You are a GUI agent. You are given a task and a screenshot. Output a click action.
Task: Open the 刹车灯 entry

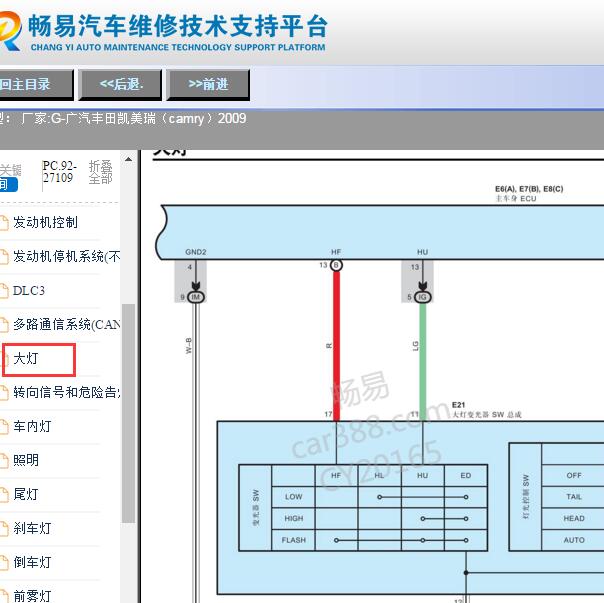tap(32, 528)
